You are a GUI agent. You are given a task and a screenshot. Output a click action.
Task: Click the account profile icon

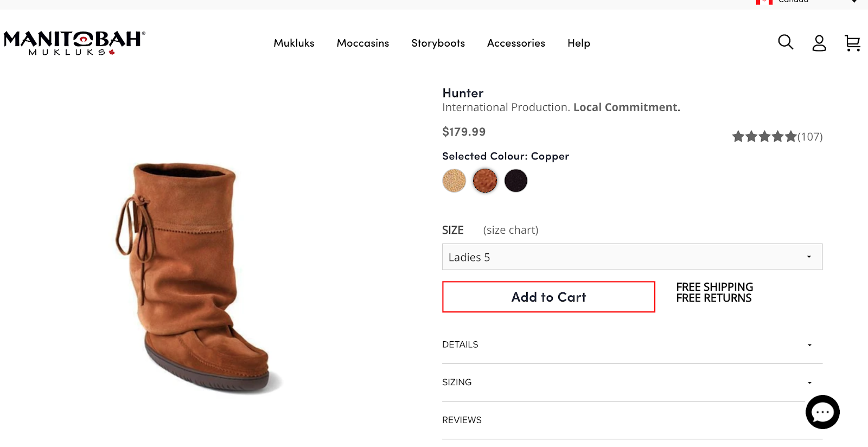[x=819, y=43]
